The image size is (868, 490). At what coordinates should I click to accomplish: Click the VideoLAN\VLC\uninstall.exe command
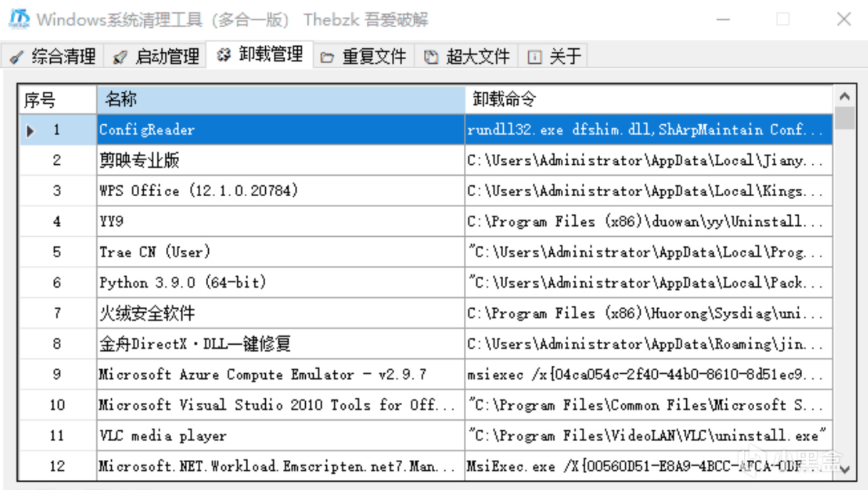pyautogui.click(x=649, y=435)
